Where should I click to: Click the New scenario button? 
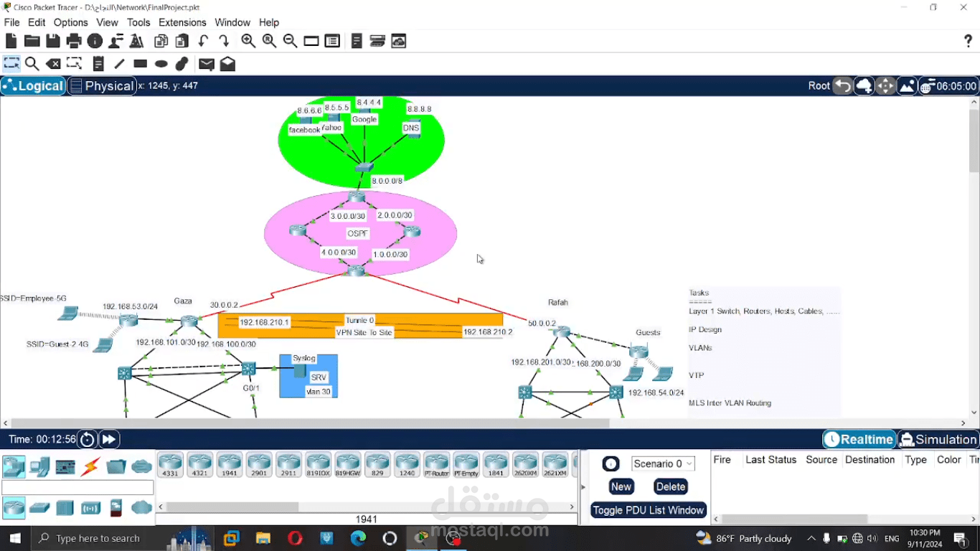point(621,486)
